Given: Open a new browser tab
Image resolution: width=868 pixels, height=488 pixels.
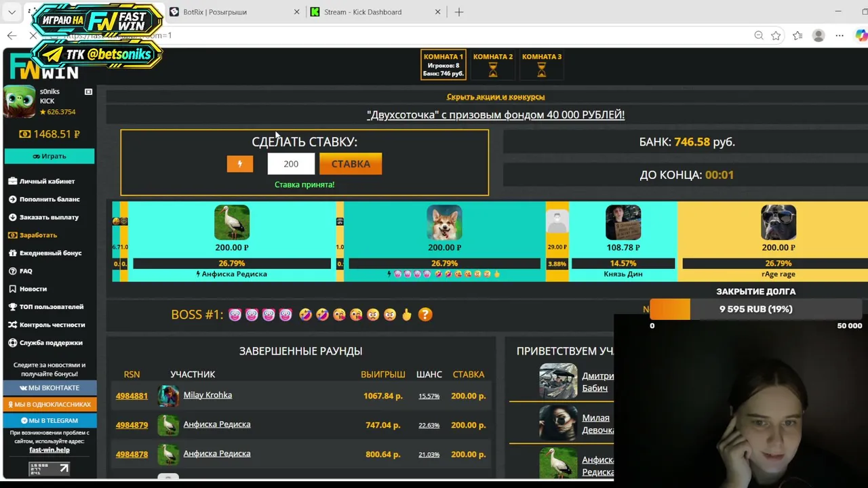Looking at the screenshot, I should click(x=459, y=12).
